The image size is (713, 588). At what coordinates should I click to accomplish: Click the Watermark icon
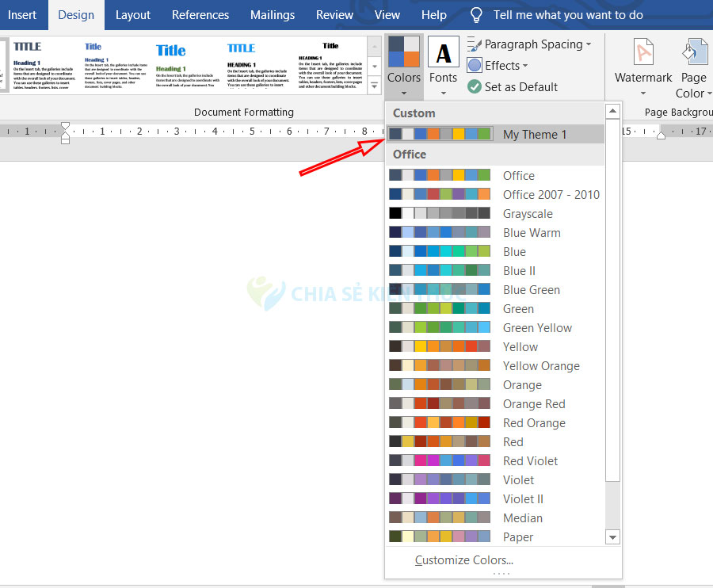pos(643,52)
